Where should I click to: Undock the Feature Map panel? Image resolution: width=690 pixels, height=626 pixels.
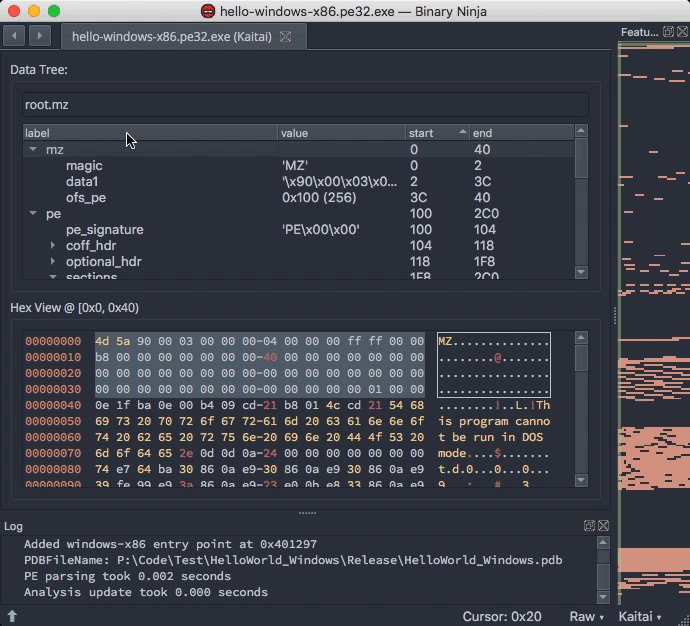pos(668,32)
